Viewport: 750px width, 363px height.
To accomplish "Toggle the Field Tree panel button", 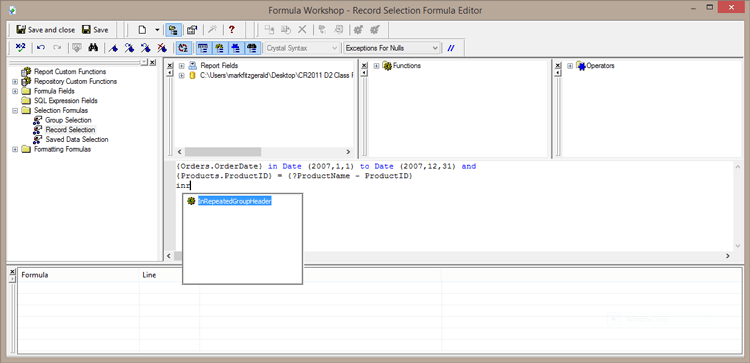I will (203, 47).
